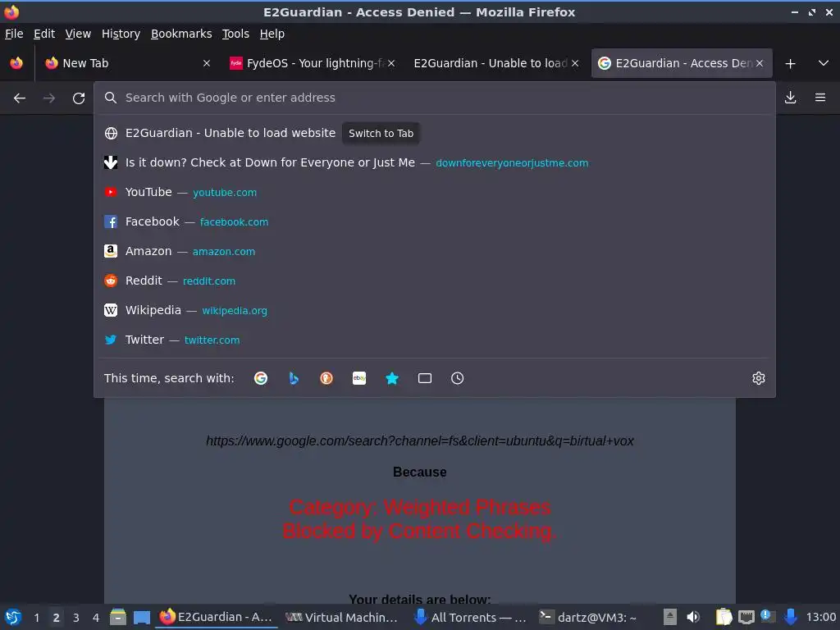Image resolution: width=840 pixels, height=630 pixels.
Task: Search this time with DuckDuckGo icon
Action: coord(326,378)
